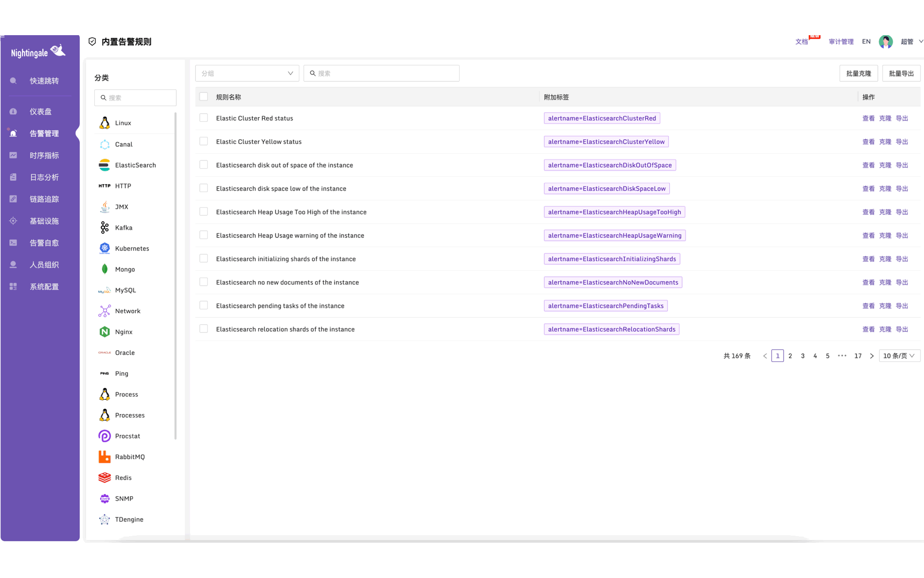The image size is (924, 578).
Task: Check Elasticsearch pending tasks row checkbox
Action: click(204, 305)
